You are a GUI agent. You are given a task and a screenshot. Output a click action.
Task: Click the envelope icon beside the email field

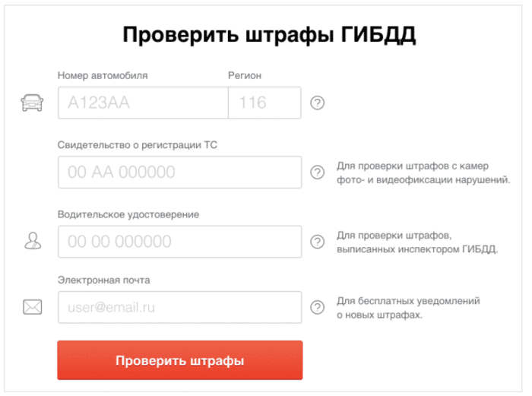32,307
